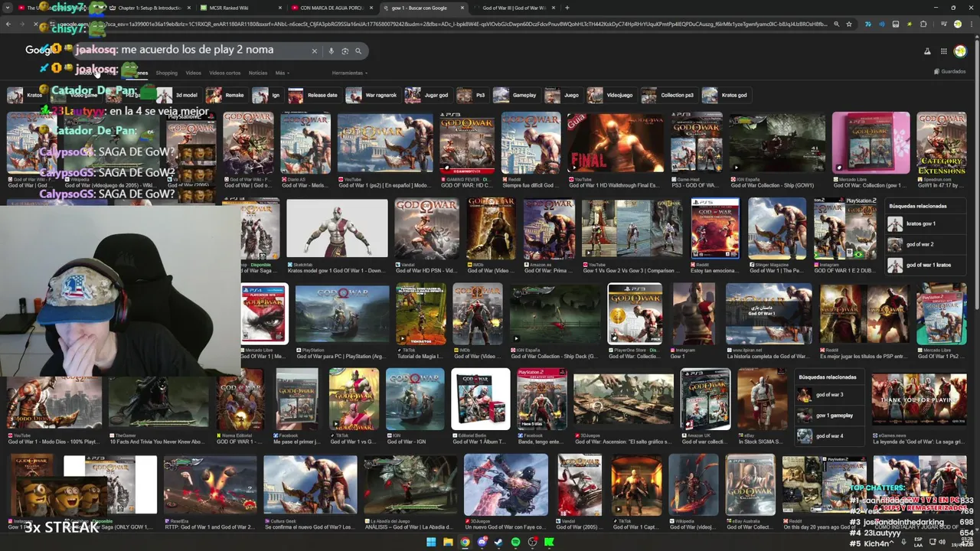Click the blue sound-wave extension icon
Image resolution: width=980 pixels, height=551 pixels.
point(881,24)
